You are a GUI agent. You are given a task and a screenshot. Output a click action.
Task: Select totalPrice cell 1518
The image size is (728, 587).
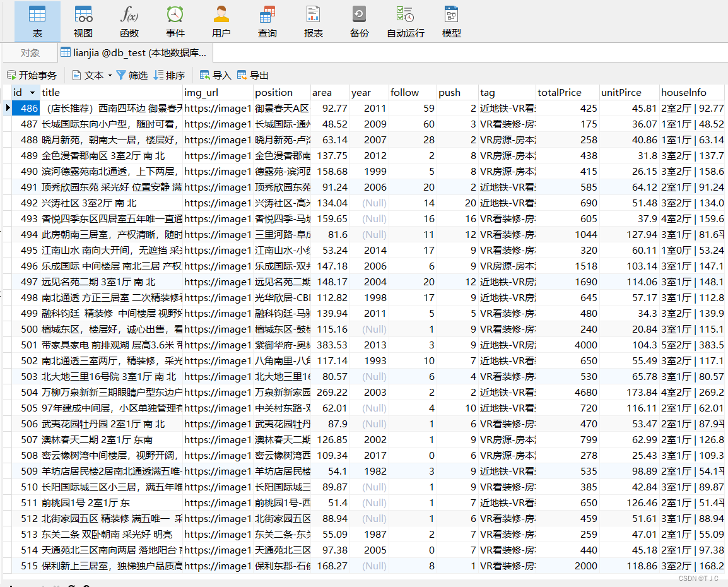pos(568,266)
